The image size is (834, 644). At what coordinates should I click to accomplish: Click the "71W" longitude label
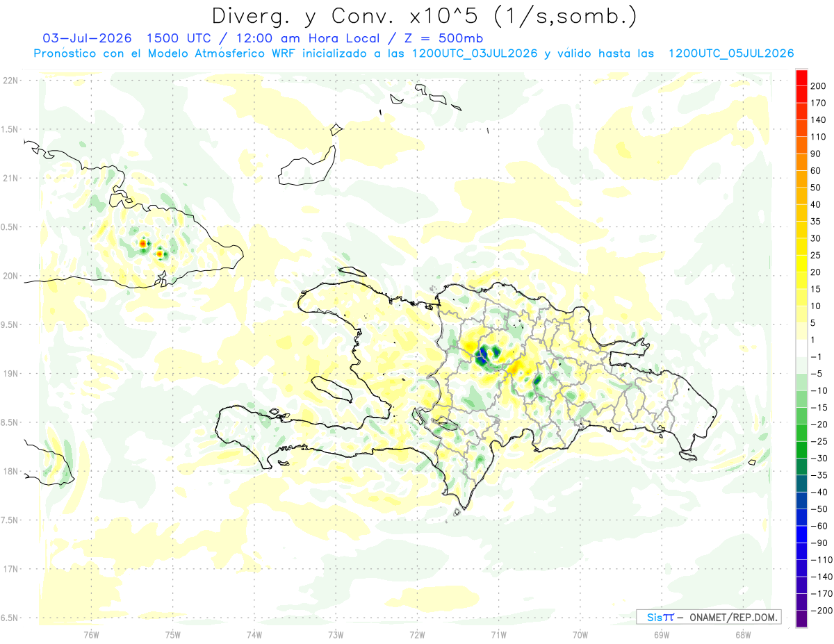click(x=498, y=634)
